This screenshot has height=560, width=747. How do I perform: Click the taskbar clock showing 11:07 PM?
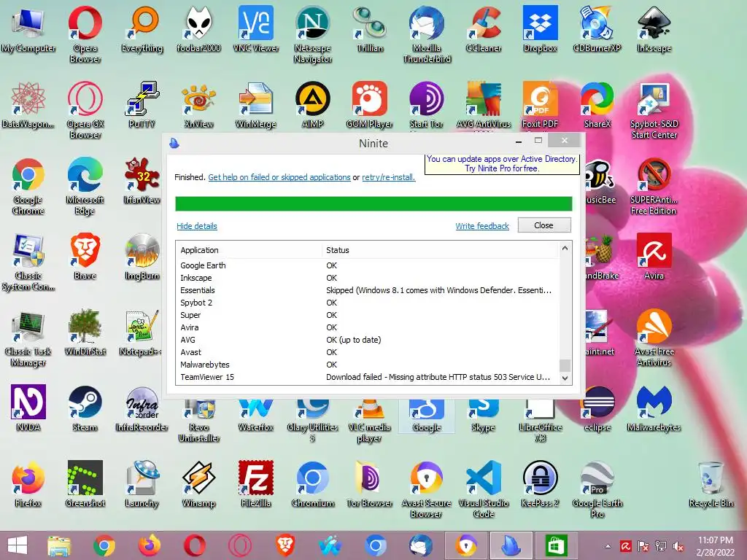[x=716, y=546]
